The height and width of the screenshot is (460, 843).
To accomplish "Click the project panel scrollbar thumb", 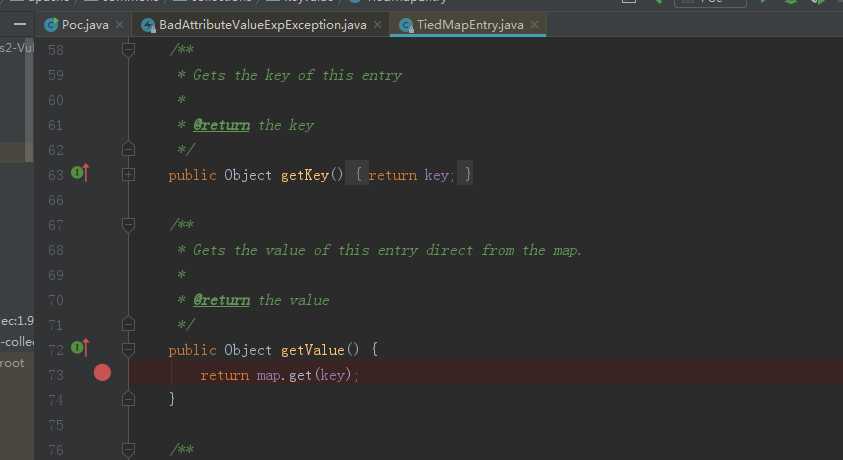I will pyautogui.click(x=29, y=99).
